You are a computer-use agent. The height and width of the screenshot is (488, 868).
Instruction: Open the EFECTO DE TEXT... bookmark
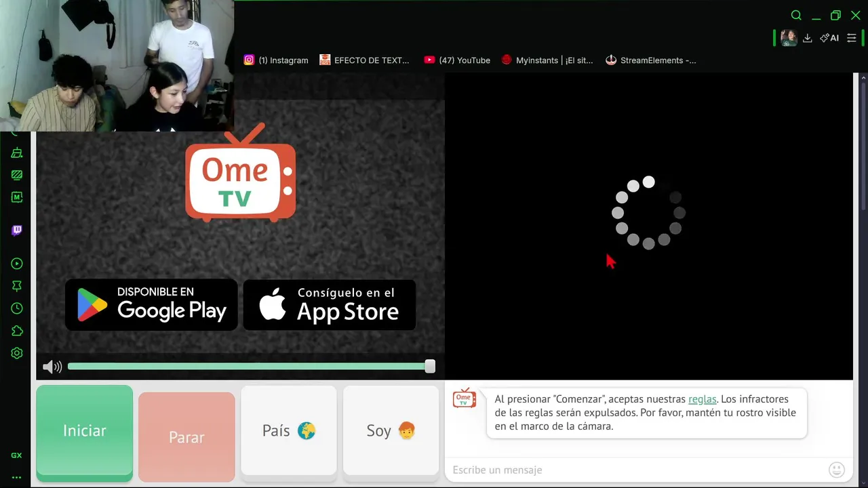click(x=365, y=60)
